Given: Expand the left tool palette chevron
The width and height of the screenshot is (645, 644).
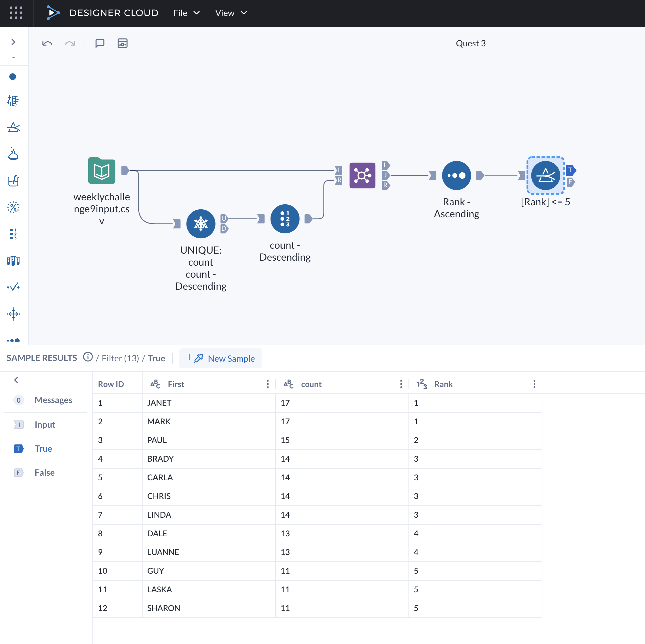Looking at the screenshot, I should pyautogui.click(x=13, y=42).
